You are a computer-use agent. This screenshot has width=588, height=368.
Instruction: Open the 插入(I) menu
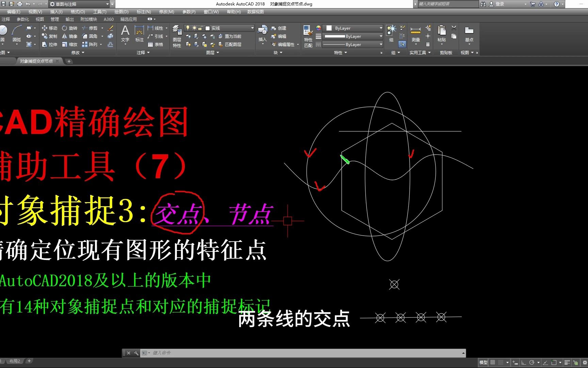[56, 12]
